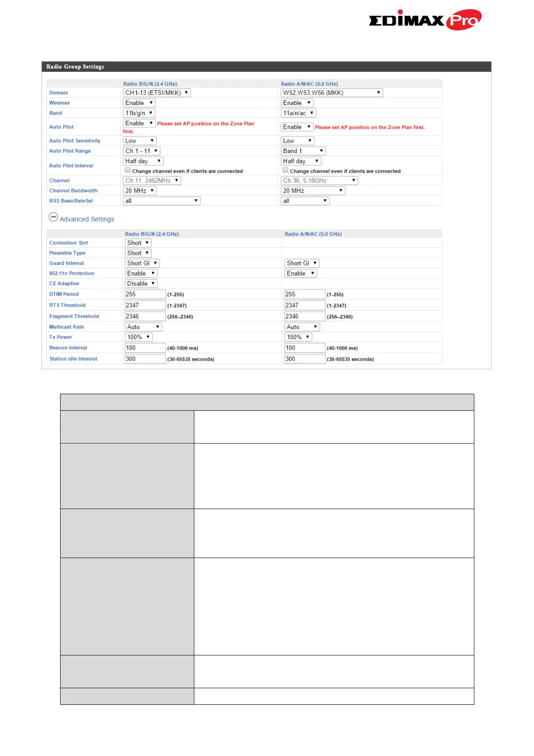Click the Contention Slot label
534x756 pixels.
click(x=69, y=243)
